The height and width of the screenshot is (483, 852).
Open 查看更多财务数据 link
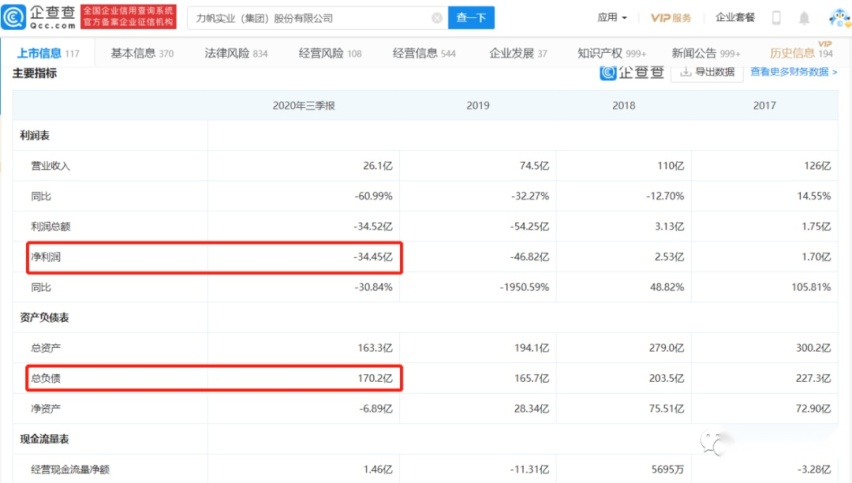pyautogui.click(x=793, y=72)
